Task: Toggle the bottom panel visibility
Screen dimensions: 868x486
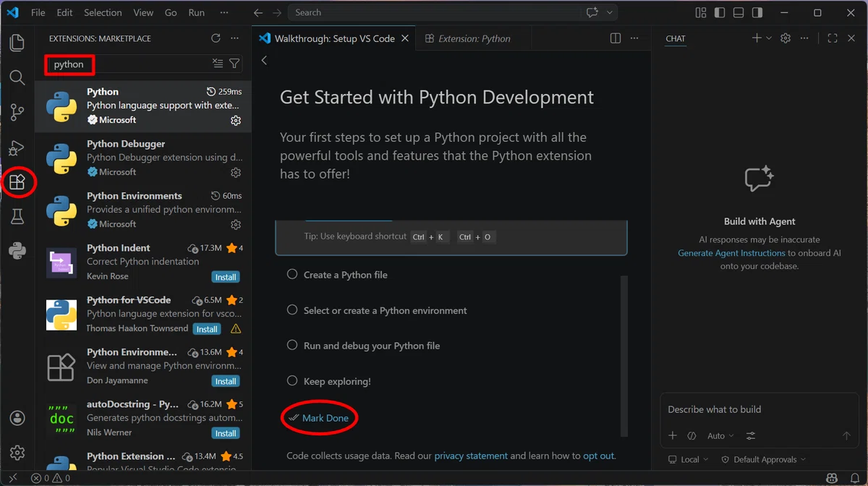Action: coord(738,12)
